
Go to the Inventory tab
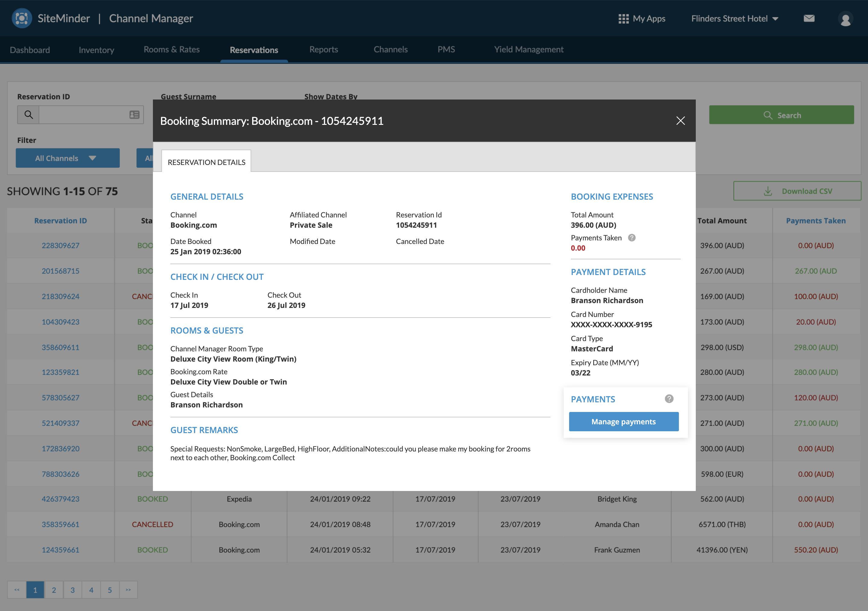tap(97, 50)
